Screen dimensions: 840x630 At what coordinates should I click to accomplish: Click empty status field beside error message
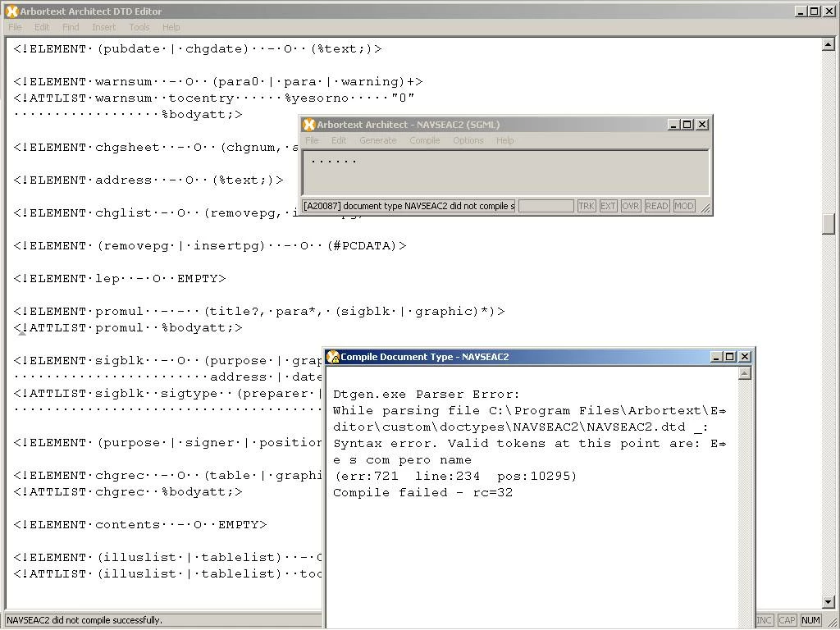546,206
